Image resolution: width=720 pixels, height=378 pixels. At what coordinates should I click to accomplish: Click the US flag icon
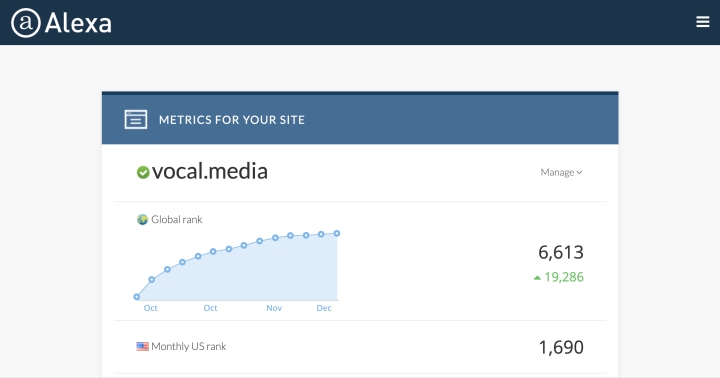click(x=142, y=346)
